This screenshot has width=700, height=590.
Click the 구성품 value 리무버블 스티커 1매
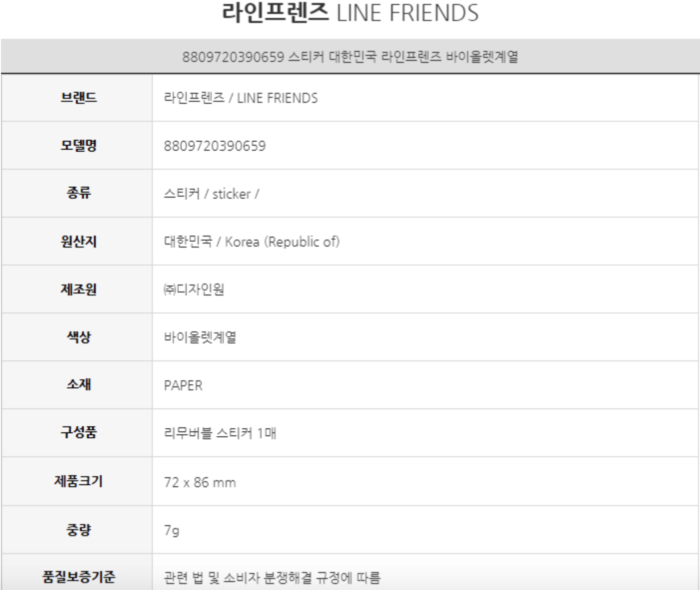(x=220, y=433)
